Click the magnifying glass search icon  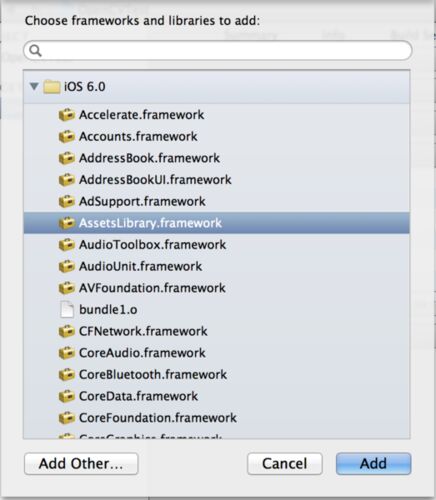click(x=35, y=51)
